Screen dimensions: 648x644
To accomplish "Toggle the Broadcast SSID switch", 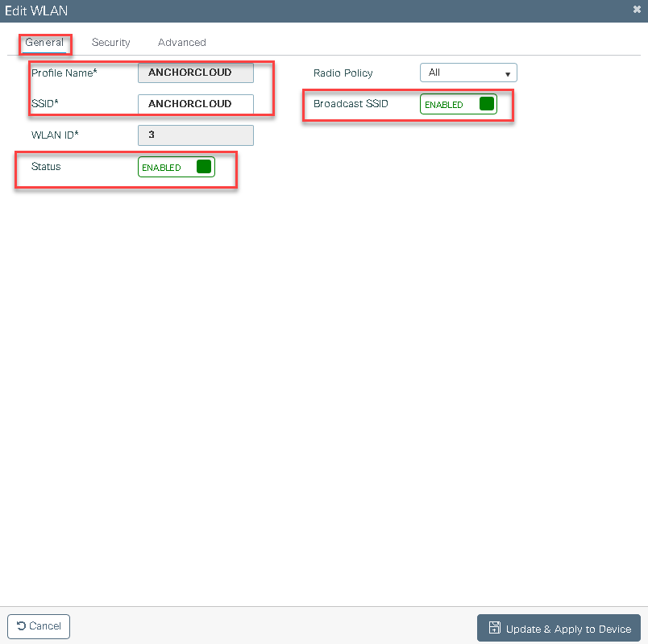I will tap(459, 104).
